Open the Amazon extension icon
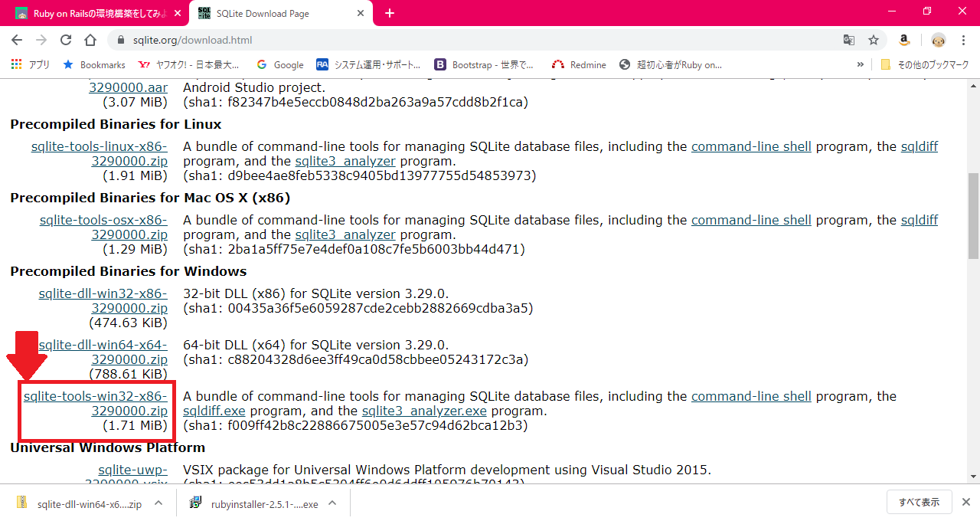This screenshot has height=521, width=980. 904,39
